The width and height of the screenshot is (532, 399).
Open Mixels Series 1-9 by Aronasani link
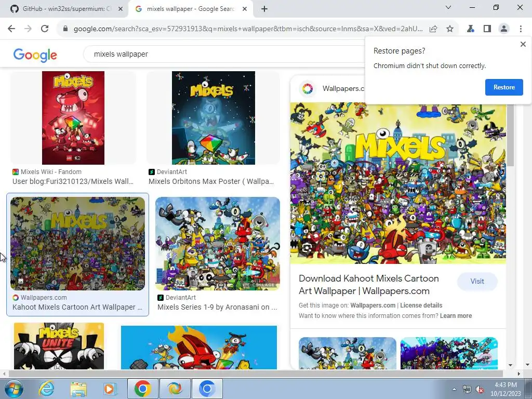[217, 307]
